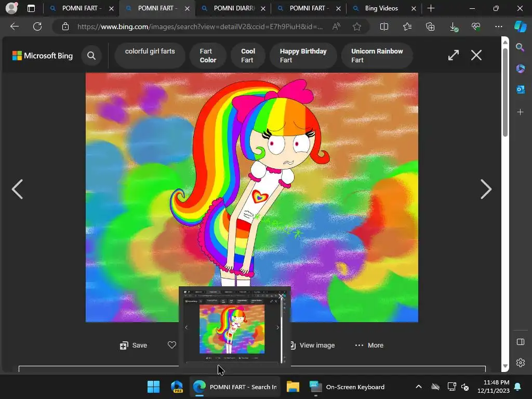The image size is (532, 399).
Task: Open a new browser tab
Action: pos(431,8)
